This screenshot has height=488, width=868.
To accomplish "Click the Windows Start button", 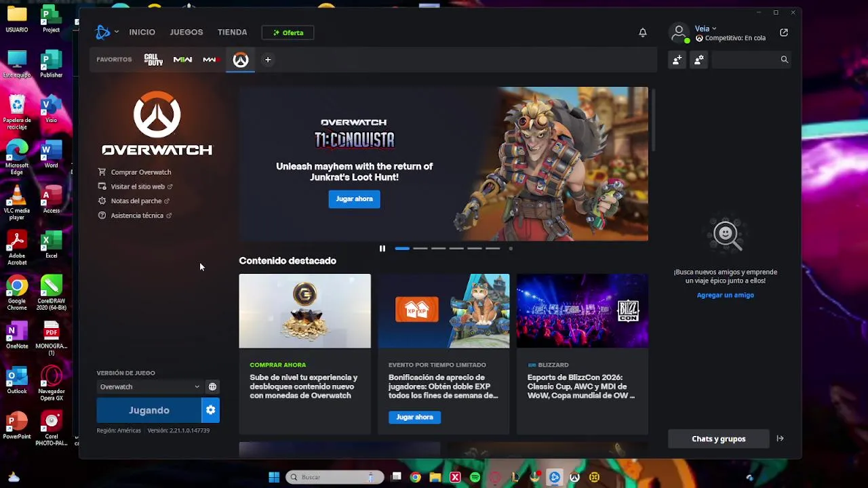I will pyautogui.click(x=274, y=477).
